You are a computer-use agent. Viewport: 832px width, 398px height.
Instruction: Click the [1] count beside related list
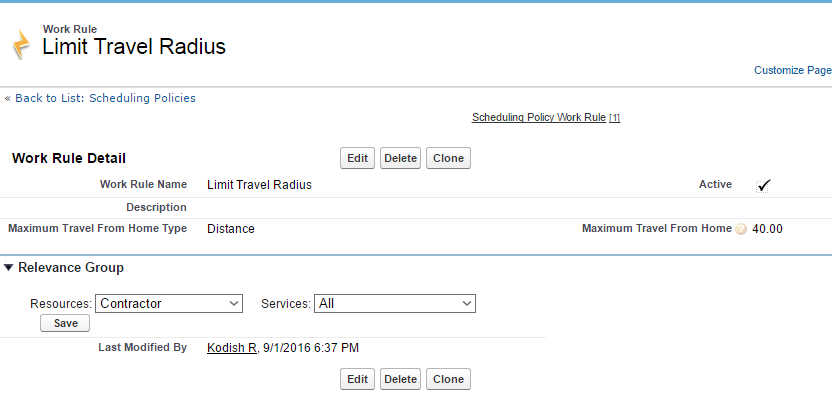(x=614, y=118)
